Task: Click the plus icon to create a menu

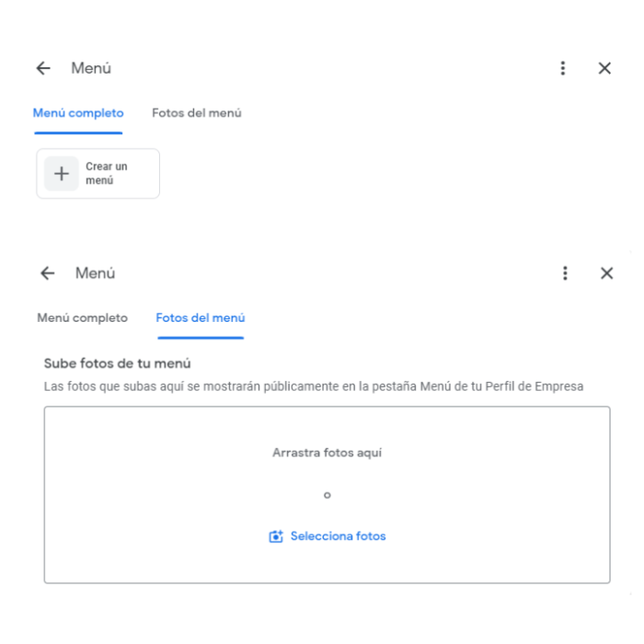Action: coord(62,174)
